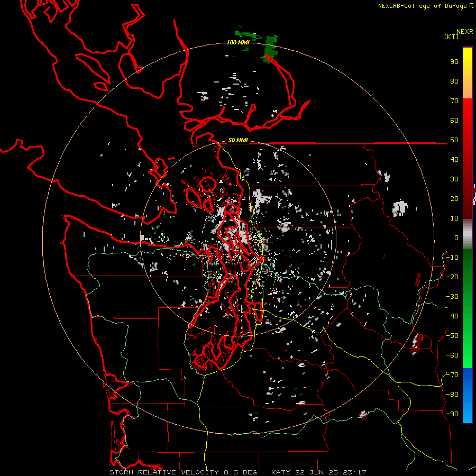476x476 pixels.
Task: Click the [KT] units label
Action: coord(452,36)
